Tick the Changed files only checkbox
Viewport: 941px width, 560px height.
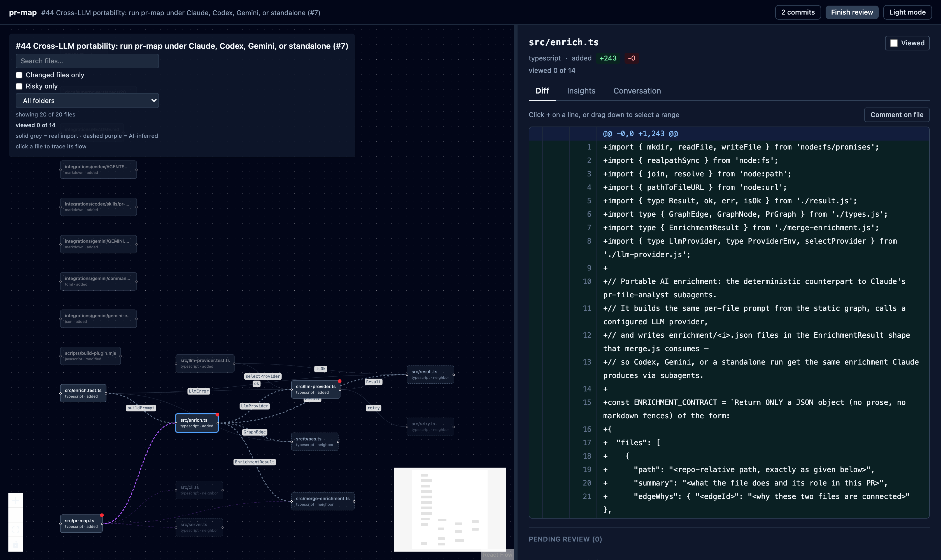point(19,75)
